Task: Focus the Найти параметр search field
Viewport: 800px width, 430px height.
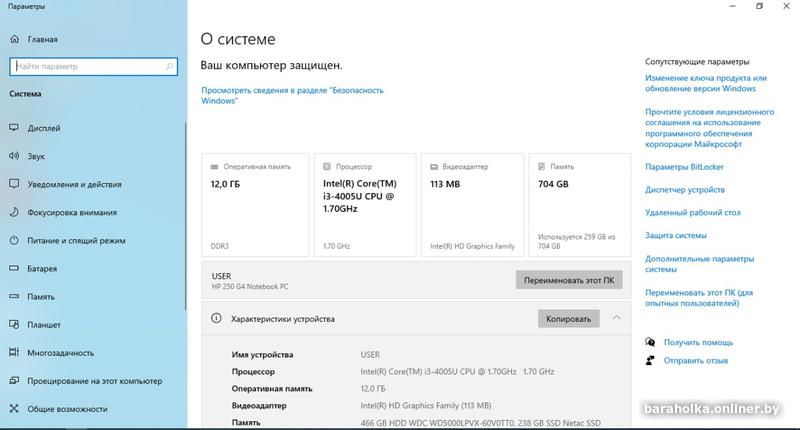Action: pos(93,66)
